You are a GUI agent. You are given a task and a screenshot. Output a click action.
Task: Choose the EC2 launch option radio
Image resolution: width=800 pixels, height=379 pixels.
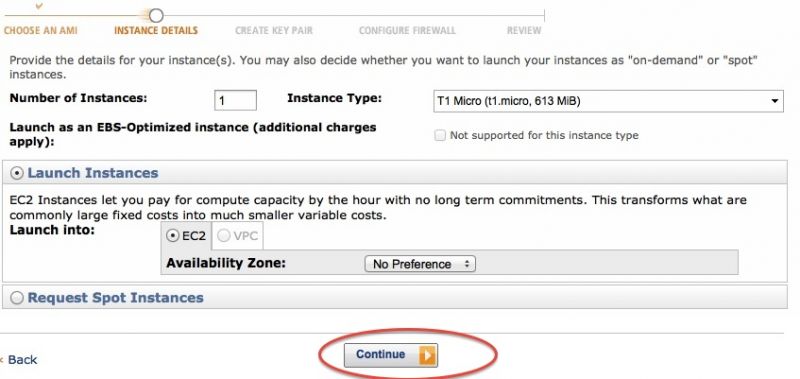click(x=173, y=236)
